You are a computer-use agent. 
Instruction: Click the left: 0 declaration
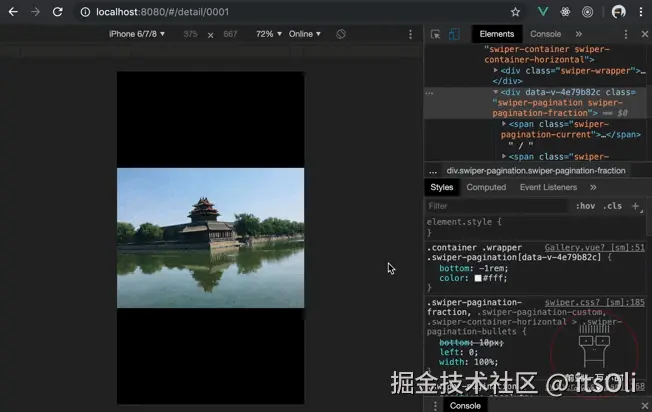tap(459, 352)
